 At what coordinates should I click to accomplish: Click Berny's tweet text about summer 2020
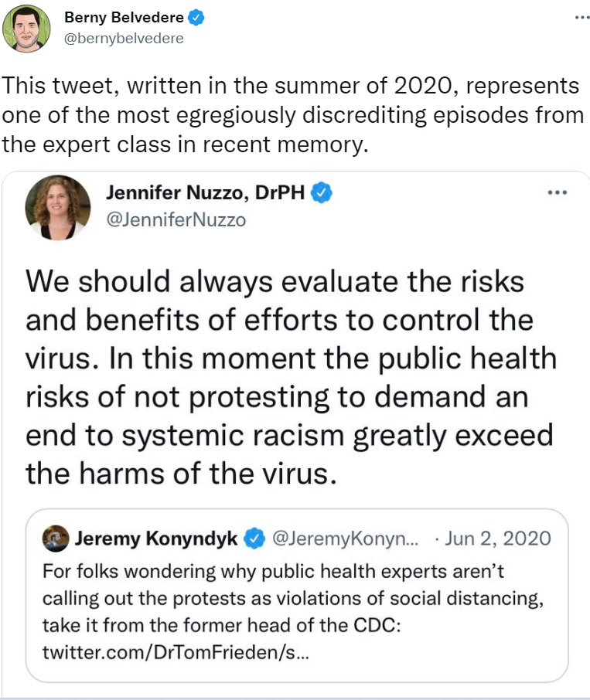click(292, 114)
